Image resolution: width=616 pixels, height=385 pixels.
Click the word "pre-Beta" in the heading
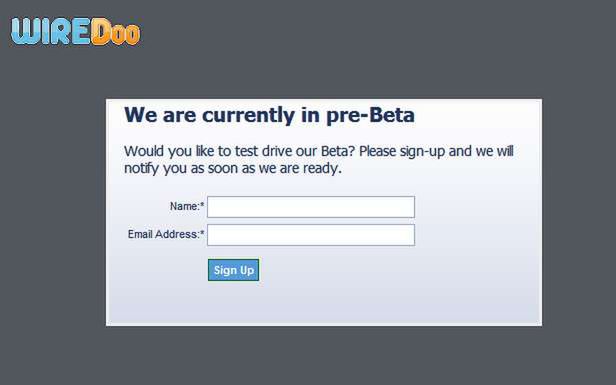pyautogui.click(x=370, y=116)
